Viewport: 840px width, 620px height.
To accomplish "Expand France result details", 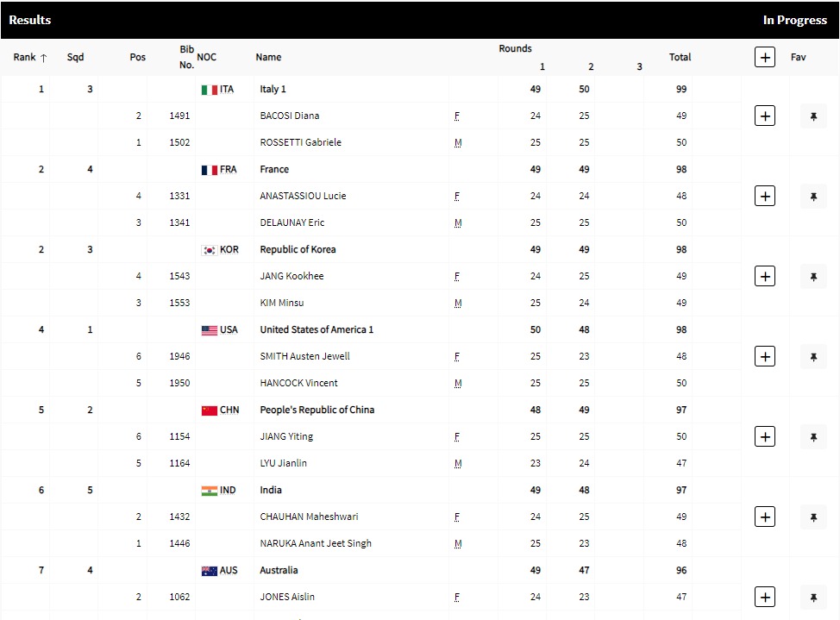I will [764, 196].
